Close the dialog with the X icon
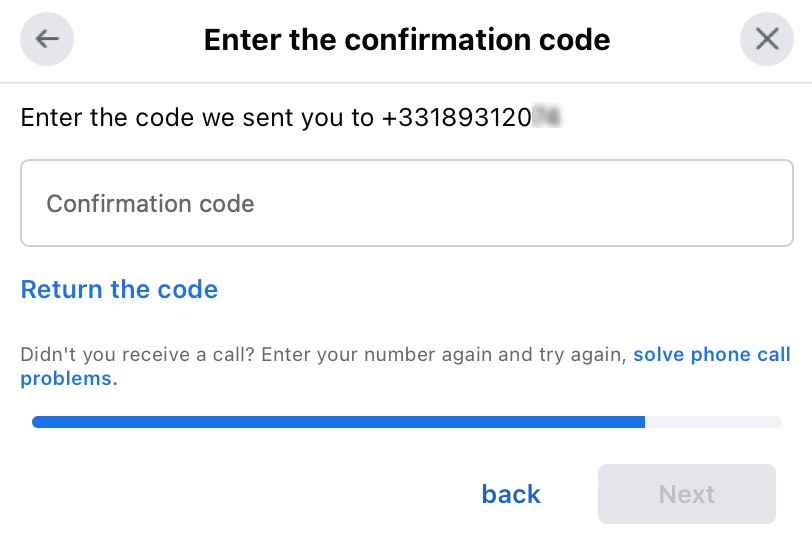The height and width of the screenshot is (540, 812). pos(766,40)
